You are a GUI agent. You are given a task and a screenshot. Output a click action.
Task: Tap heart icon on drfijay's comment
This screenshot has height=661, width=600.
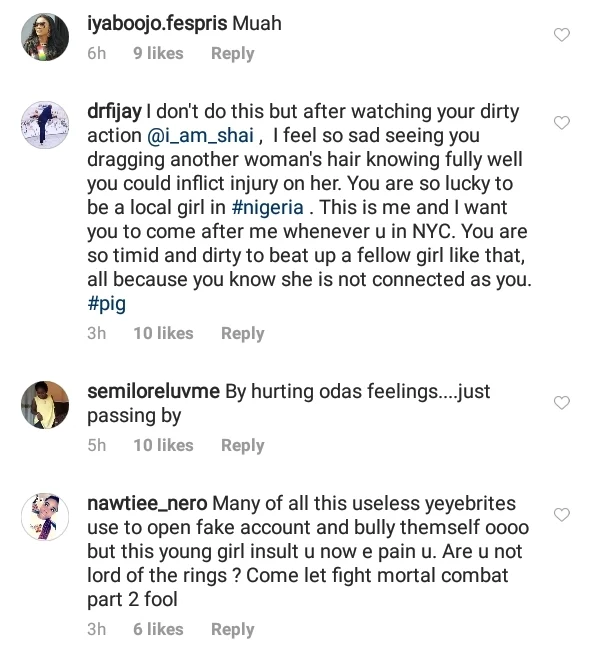click(x=562, y=123)
